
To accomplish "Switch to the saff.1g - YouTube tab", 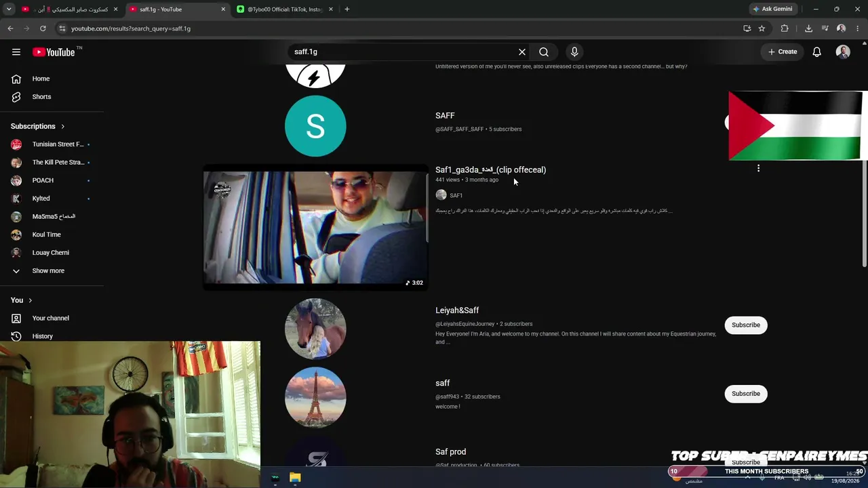I will [178, 9].
